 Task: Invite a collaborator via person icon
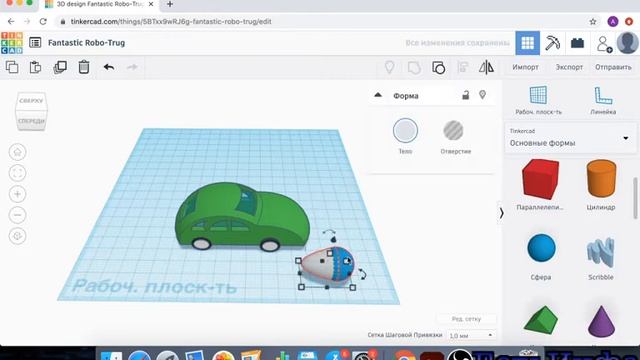click(604, 44)
